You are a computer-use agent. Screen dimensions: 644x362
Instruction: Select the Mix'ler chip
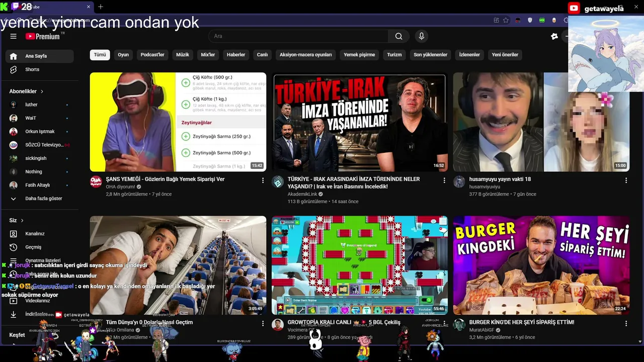pyautogui.click(x=208, y=55)
